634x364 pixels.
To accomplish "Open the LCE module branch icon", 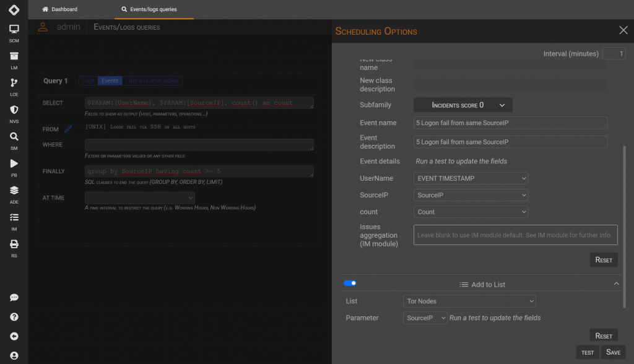I will [x=14, y=87].
